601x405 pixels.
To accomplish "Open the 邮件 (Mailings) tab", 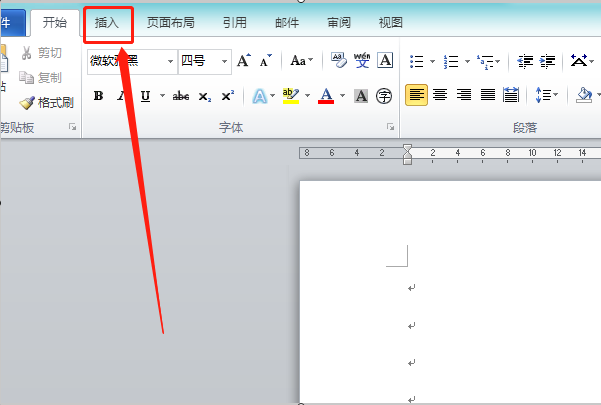I will point(287,23).
